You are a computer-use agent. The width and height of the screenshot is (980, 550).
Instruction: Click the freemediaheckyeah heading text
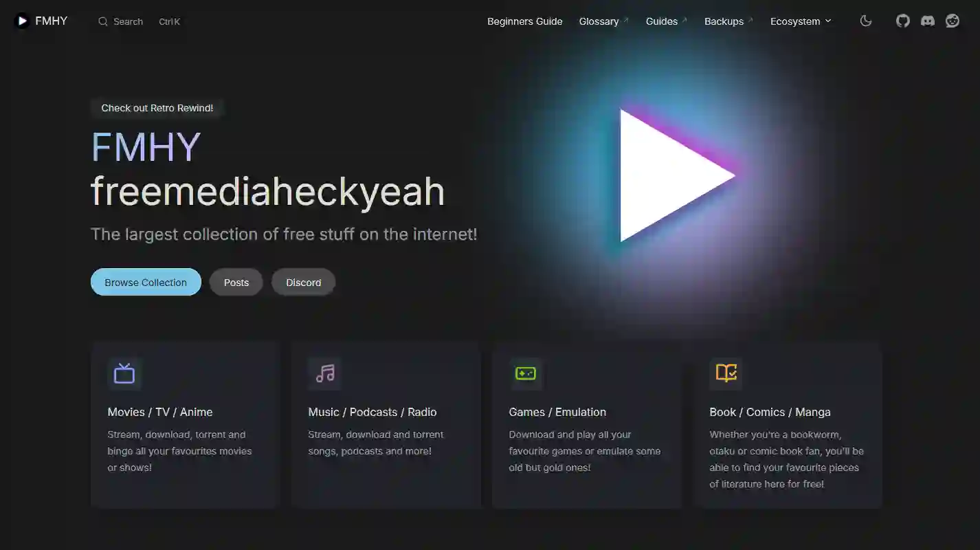click(x=268, y=191)
